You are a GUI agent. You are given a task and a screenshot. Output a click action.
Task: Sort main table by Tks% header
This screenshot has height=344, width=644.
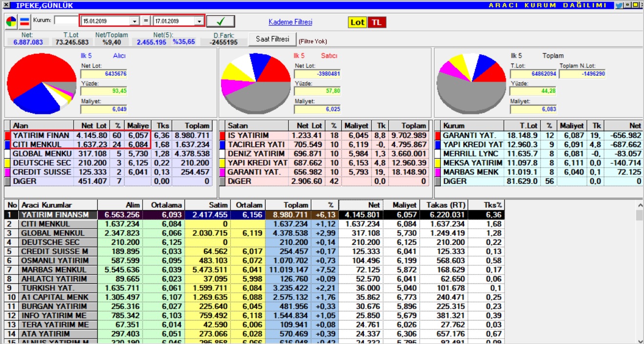coord(486,205)
